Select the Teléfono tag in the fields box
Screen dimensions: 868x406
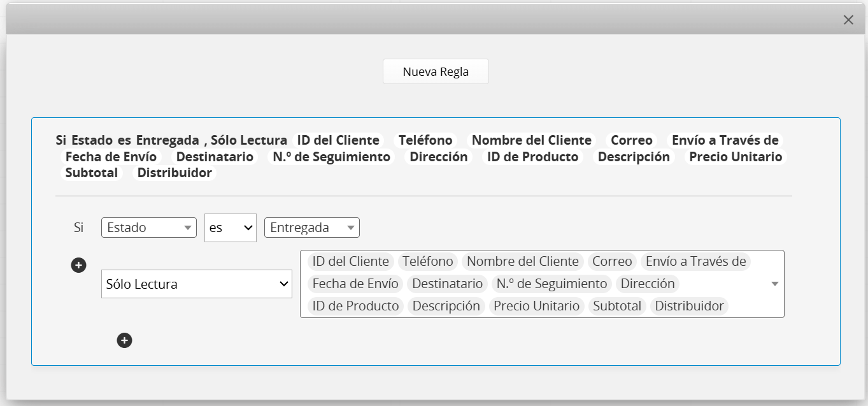coord(428,261)
